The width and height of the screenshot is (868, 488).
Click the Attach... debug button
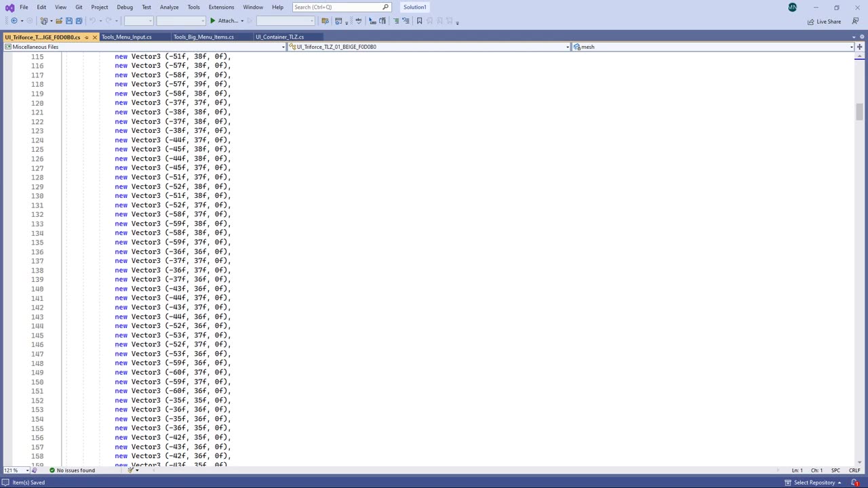click(x=226, y=21)
